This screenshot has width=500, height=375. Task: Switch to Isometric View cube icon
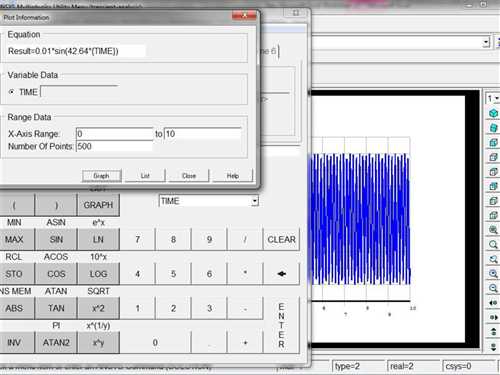493,113
